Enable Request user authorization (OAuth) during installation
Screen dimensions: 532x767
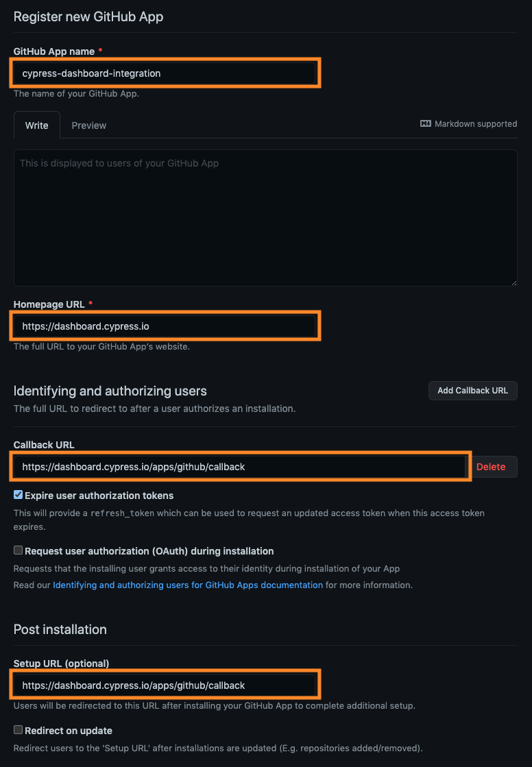click(17, 550)
